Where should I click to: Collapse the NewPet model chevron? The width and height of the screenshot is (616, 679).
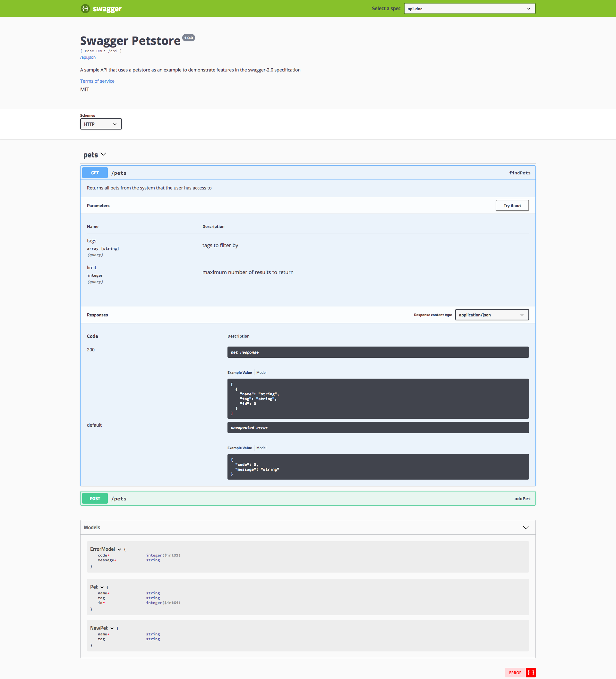click(112, 628)
